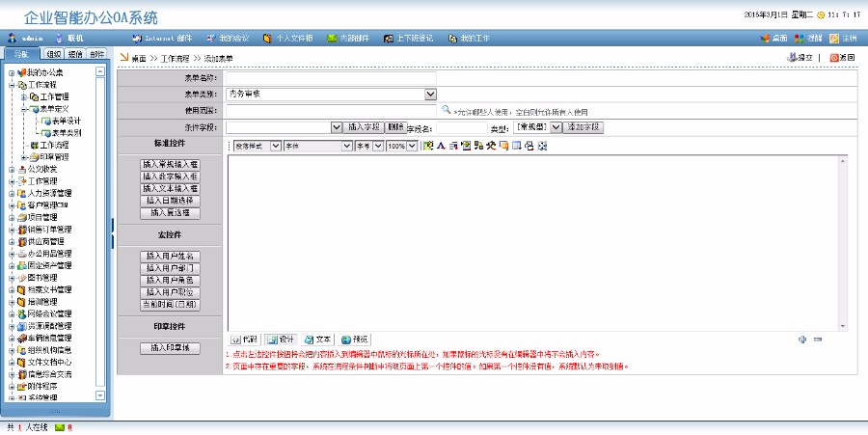
Task: Switch to the 组织 tab
Action: pos(54,54)
